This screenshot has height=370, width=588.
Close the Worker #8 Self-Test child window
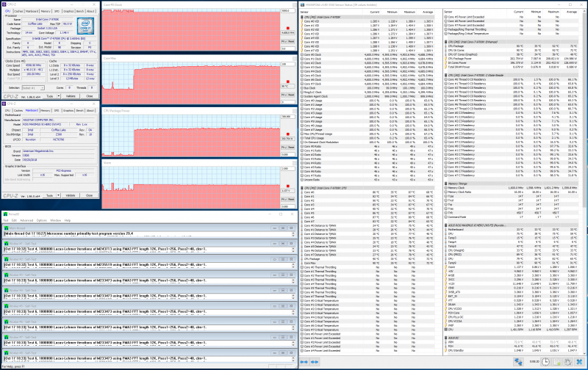[291, 353]
